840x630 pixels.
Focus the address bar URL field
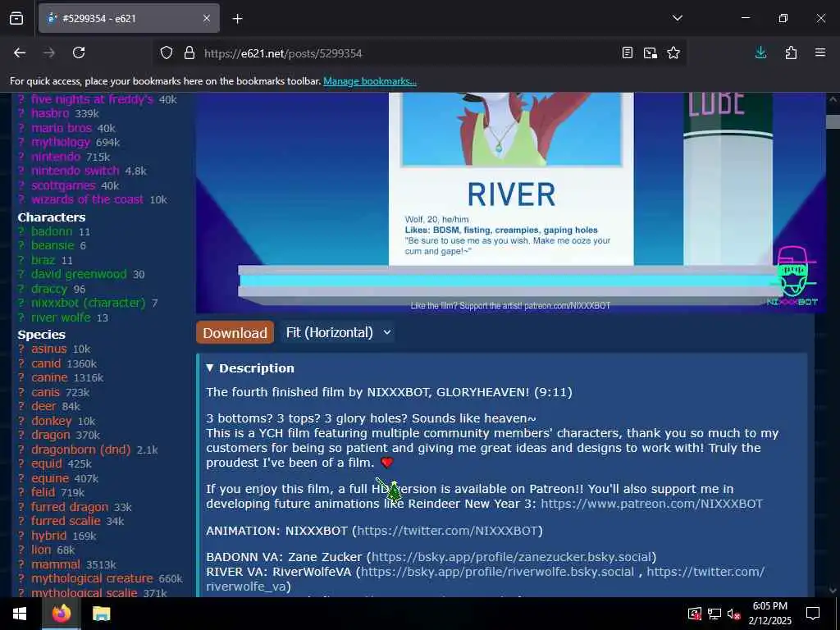pyautogui.click(x=407, y=53)
